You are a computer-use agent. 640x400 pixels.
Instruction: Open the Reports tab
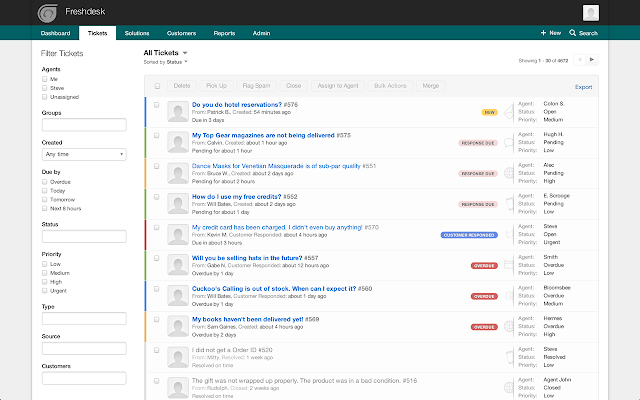click(224, 33)
